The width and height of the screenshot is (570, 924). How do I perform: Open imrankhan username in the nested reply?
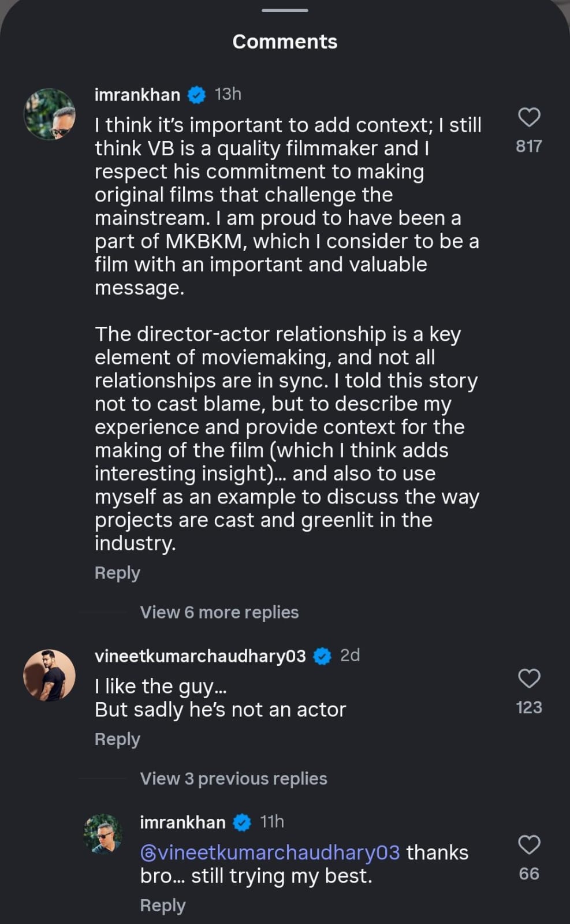coord(182,822)
